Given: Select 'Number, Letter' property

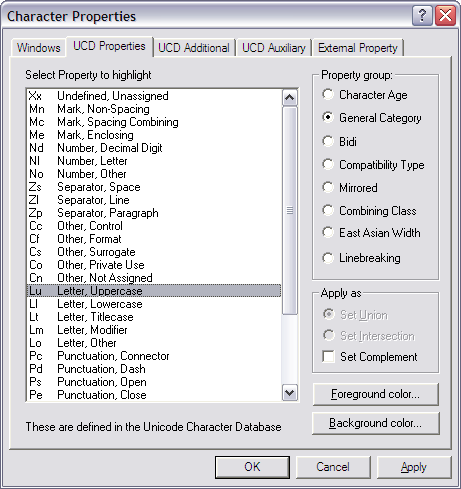Looking at the screenshot, I should 154,161.
